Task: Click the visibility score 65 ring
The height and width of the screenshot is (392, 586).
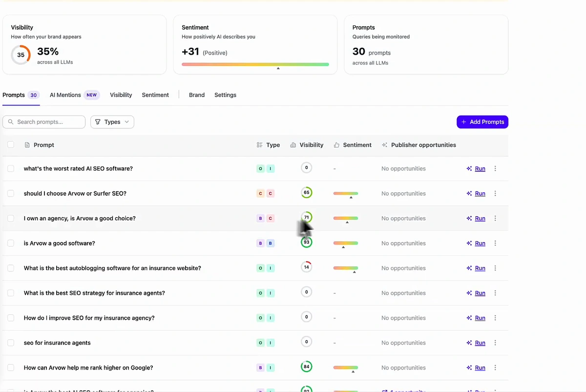Action: [x=306, y=192]
